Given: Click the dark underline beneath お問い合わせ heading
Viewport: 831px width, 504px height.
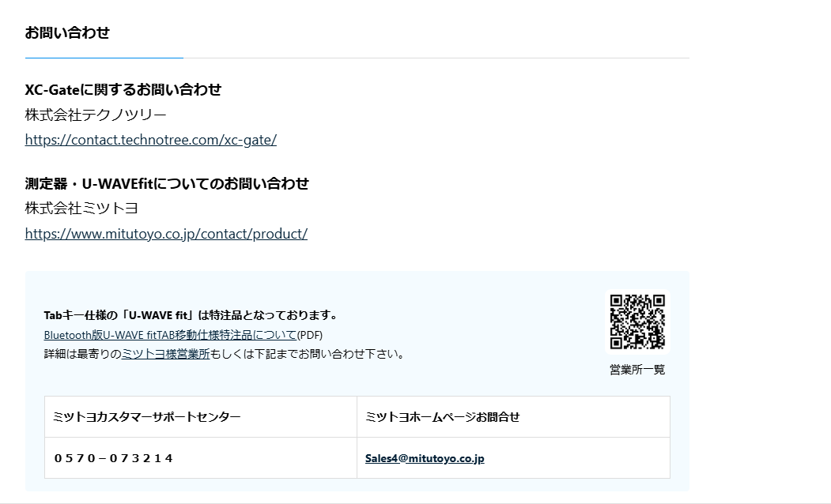Looking at the screenshot, I should pyautogui.click(x=104, y=58).
